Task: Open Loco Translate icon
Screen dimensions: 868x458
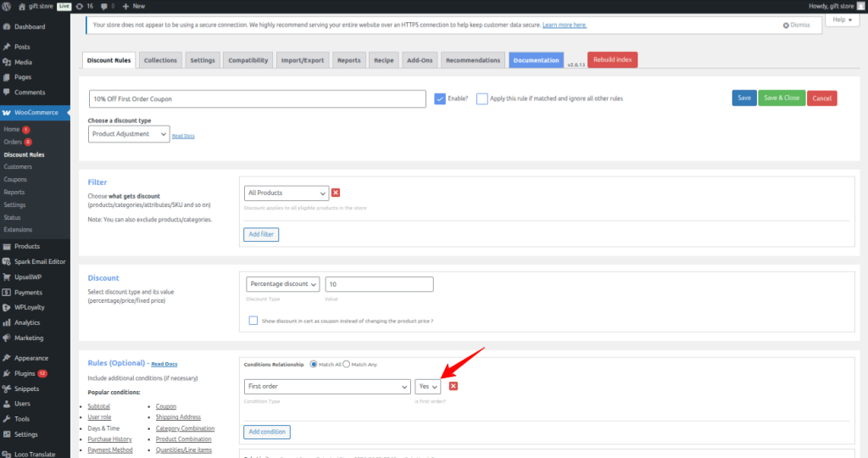Action: click(7, 454)
